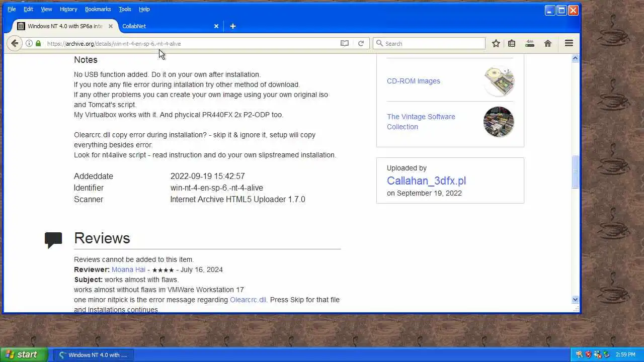
Task: Click the red security shield tray icon
Action: 588,354
